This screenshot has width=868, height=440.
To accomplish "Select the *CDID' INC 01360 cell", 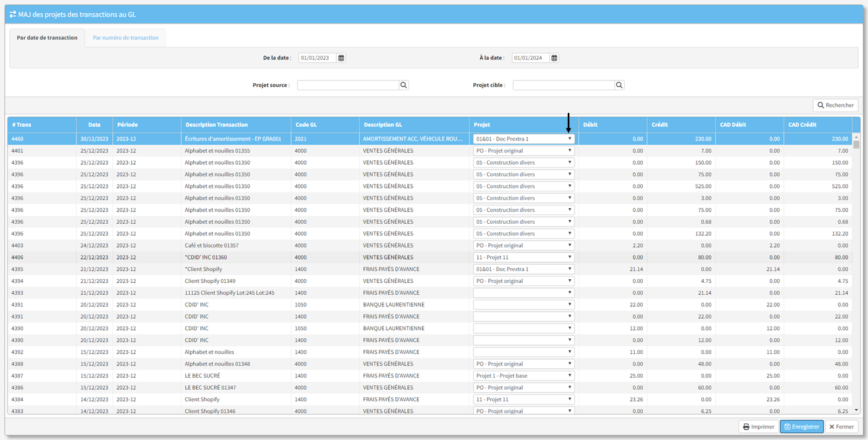I will point(236,257).
